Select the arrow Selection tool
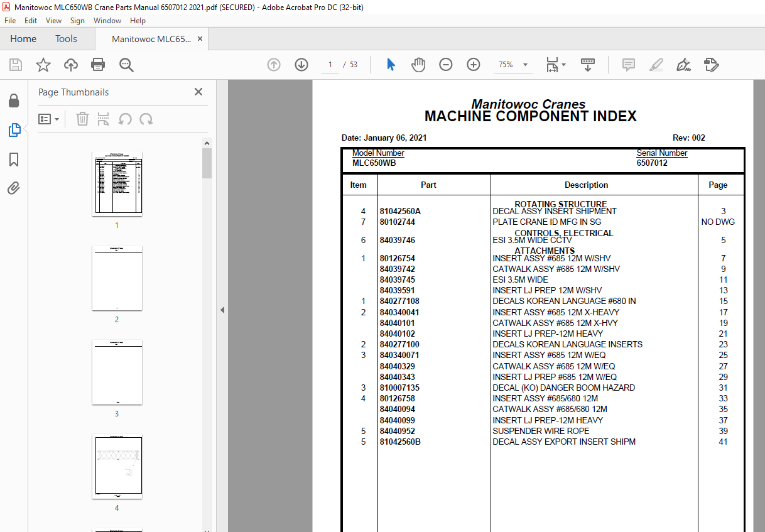765x532 pixels. (391, 65)
